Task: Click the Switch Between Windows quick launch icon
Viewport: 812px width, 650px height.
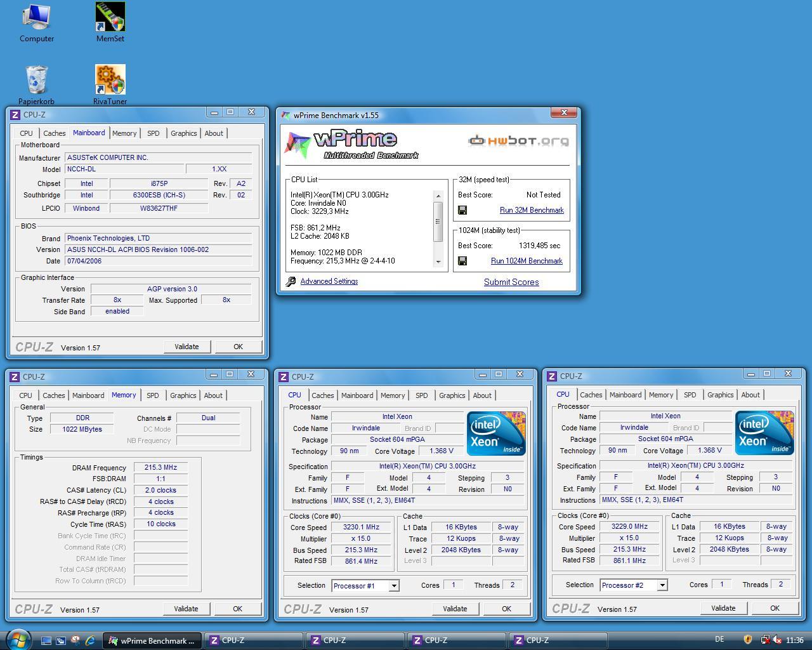Action: (61, 640)
